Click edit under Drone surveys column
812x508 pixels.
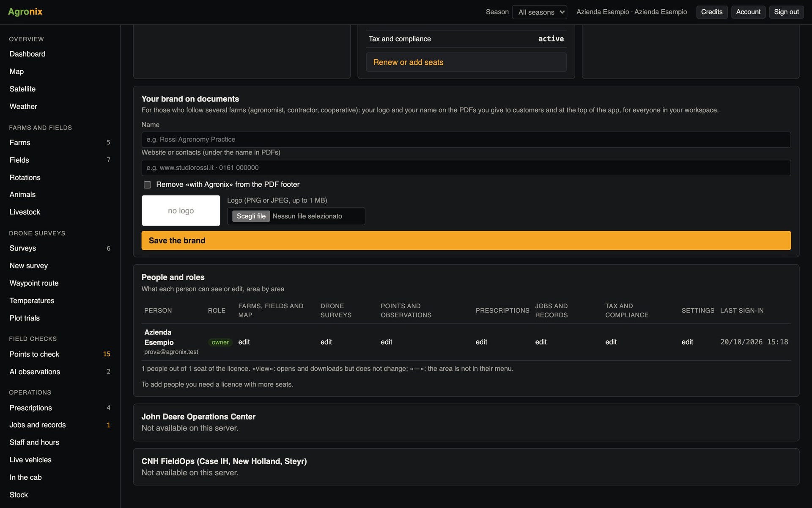click(x=326, y=342)
